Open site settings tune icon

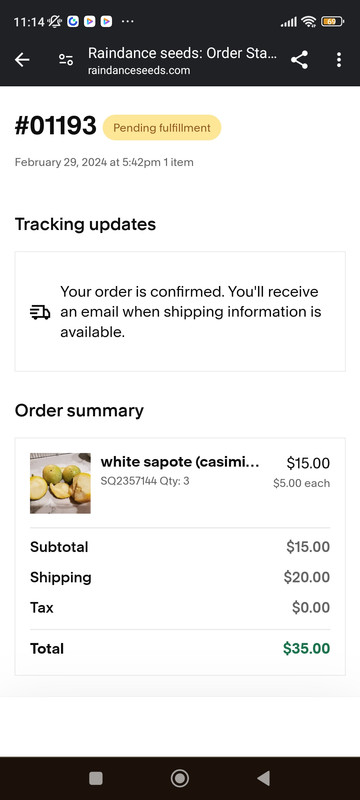tap(66, 60)
